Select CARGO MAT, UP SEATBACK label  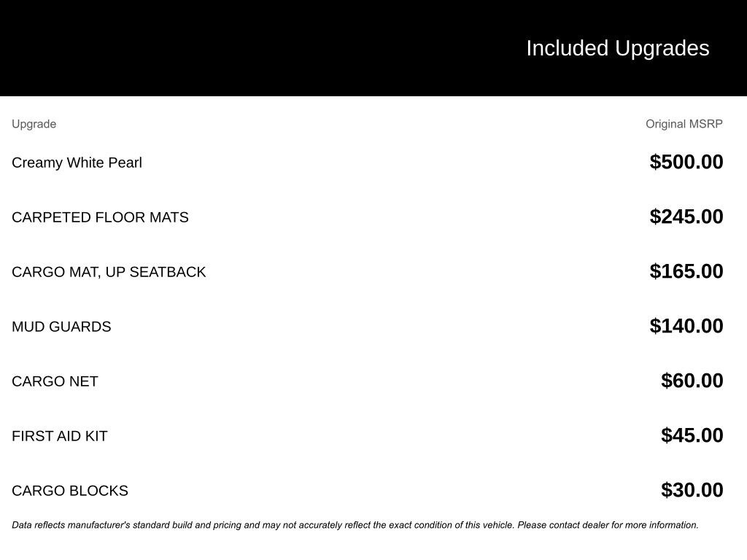[109, 272]
